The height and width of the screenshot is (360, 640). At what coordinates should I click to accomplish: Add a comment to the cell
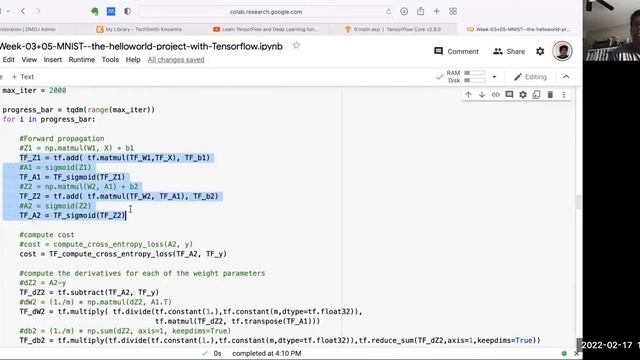tap(509, 95)
